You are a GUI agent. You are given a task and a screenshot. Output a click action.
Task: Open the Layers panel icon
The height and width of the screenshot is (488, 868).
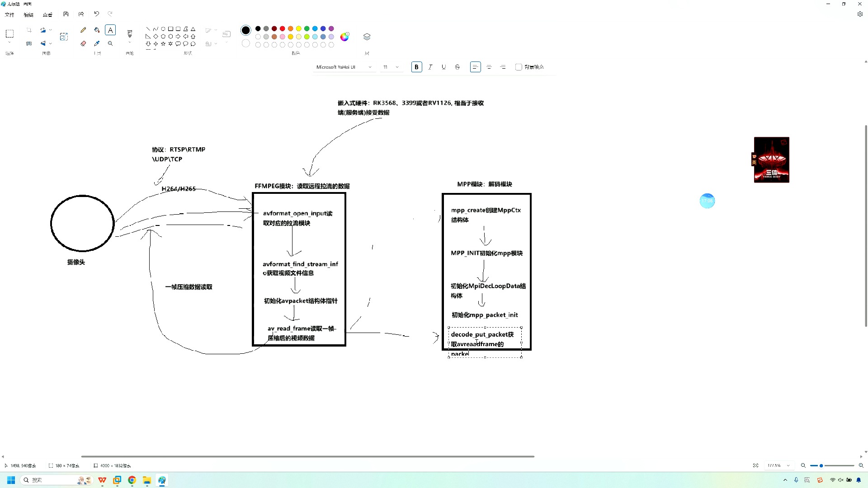pyautogui.click(x=367, y=37)
